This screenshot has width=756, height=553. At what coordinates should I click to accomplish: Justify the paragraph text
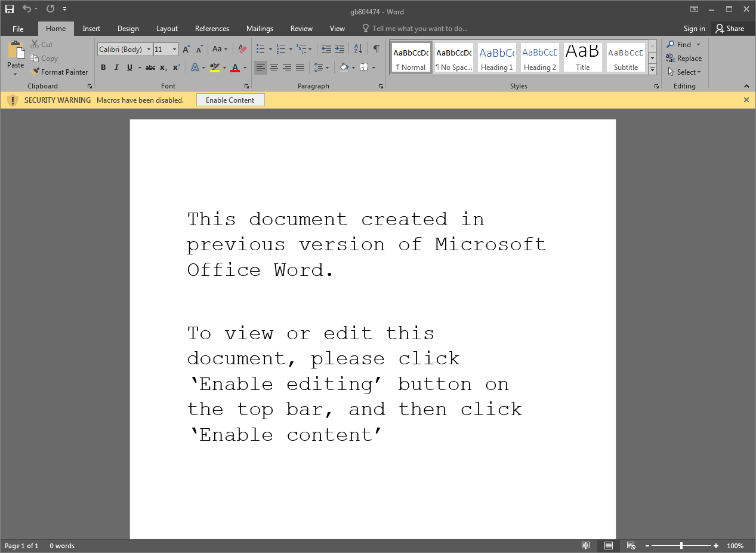pos(300,67)
